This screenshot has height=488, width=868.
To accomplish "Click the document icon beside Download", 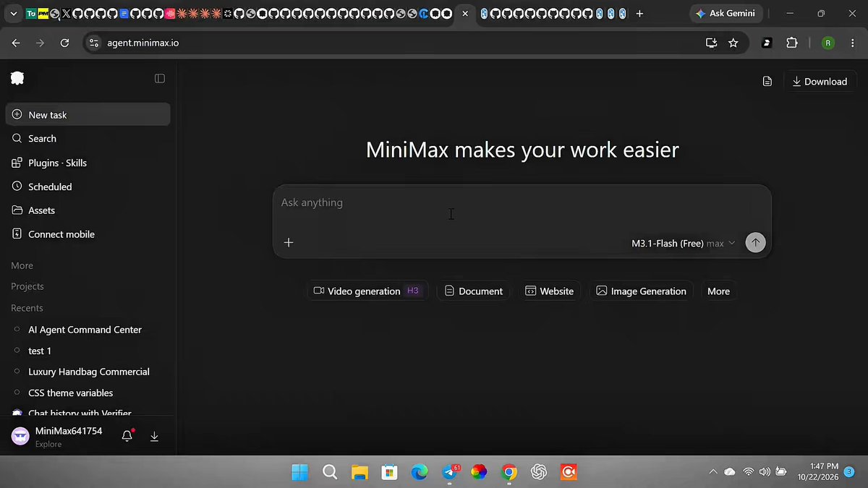I will point(767,82).
